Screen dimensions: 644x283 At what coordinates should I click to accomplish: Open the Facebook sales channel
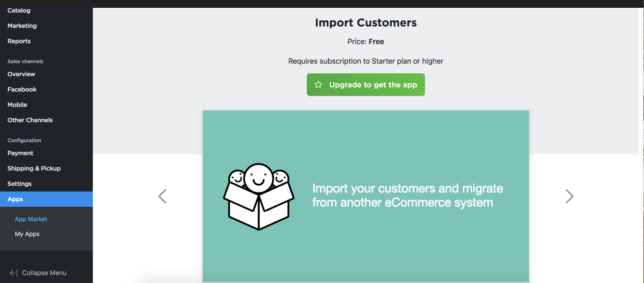tap(22, 89)
